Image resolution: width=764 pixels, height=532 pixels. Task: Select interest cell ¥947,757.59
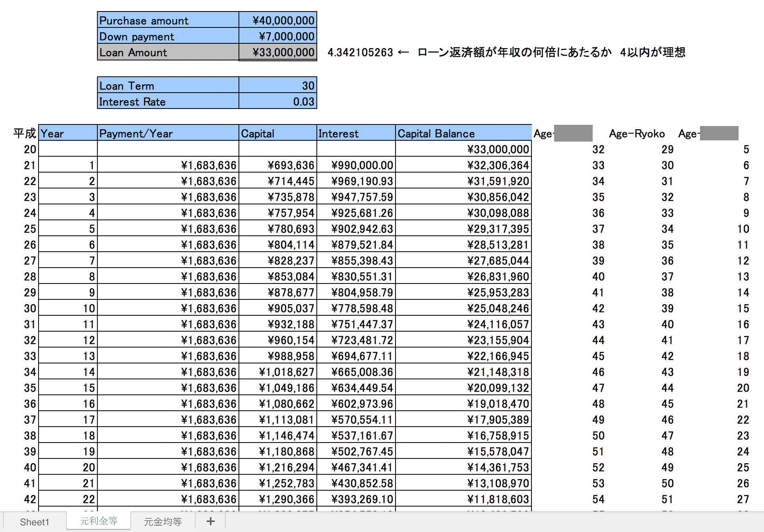(x=356, y=197)
